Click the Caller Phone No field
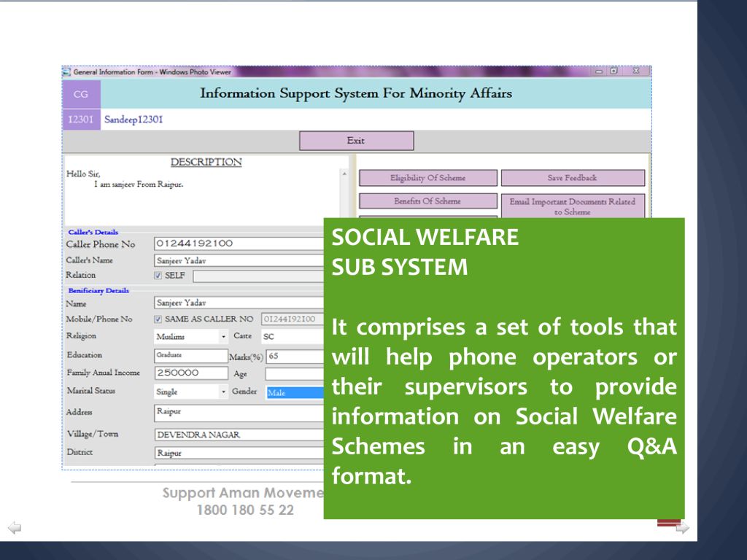Viewport: 747px width, 560px height. click(x=239, y=244)
